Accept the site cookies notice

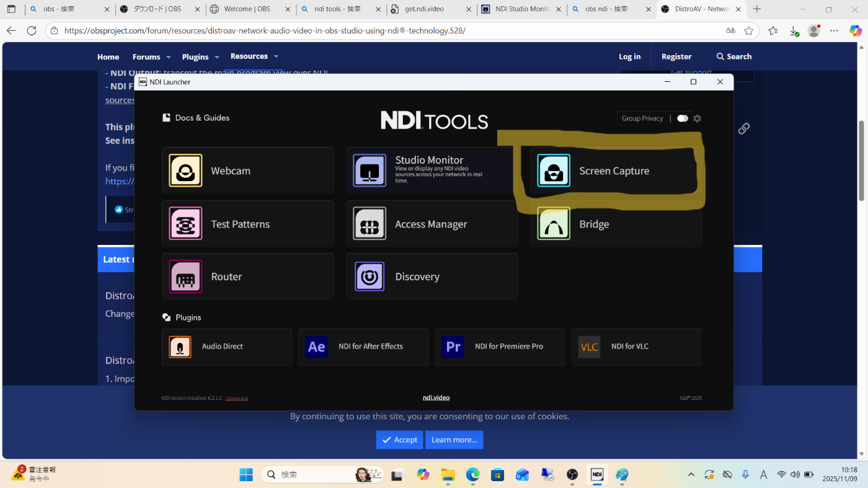399,440
